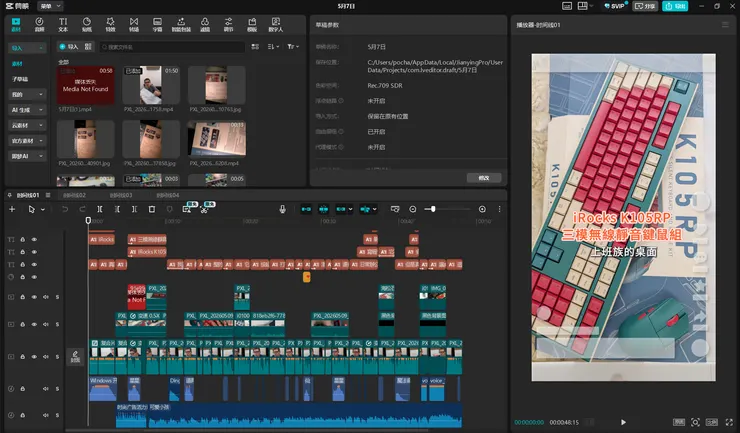Click the microphone voiceover record icon
The image size is (740, 433).
pos(282,209)
